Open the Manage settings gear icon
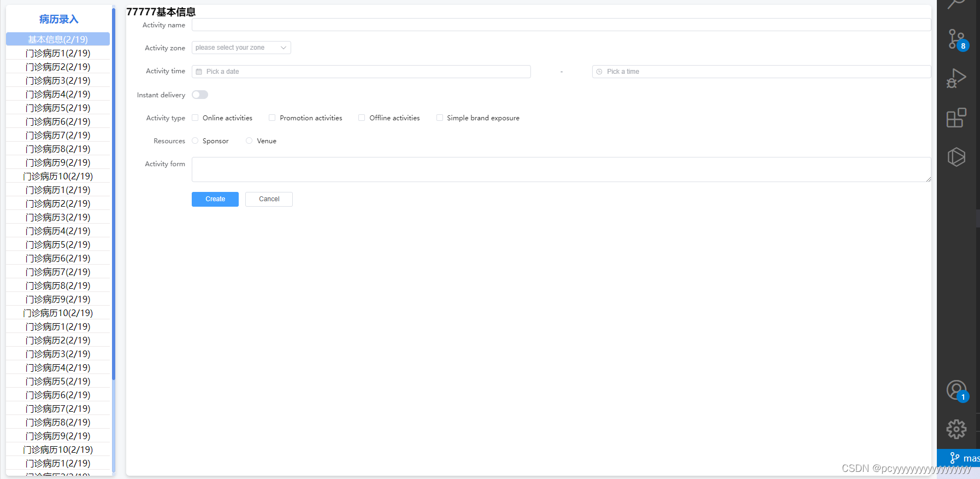The height and width of the screenshot is (479, 980). point(957,429)
